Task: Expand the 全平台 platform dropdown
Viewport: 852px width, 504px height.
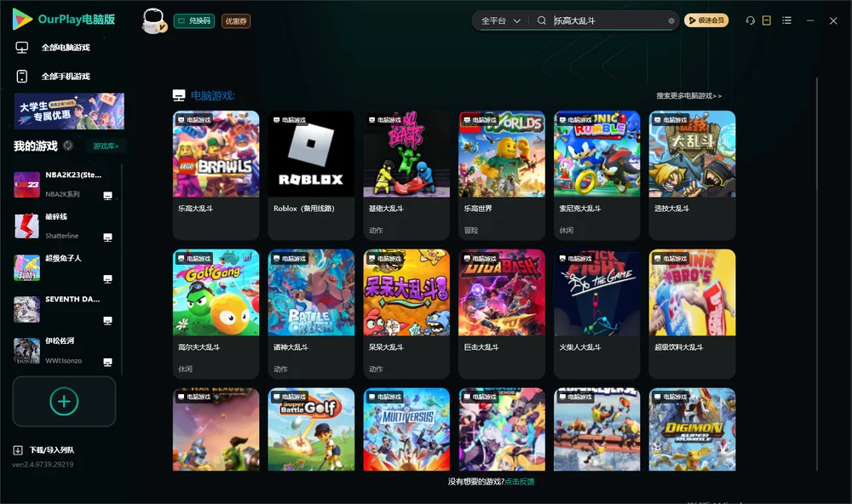Action: 500,20
